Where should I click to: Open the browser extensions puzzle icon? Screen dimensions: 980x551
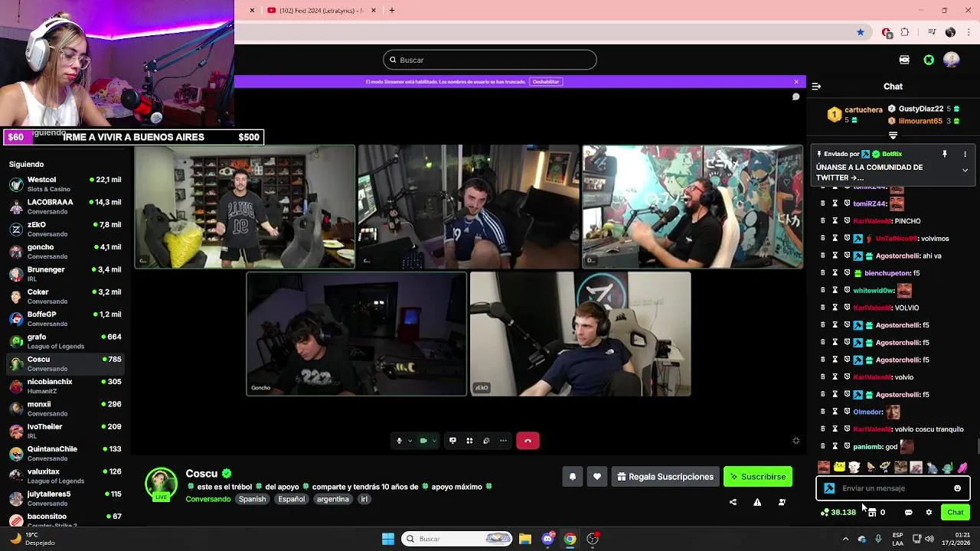pos(905,32)
